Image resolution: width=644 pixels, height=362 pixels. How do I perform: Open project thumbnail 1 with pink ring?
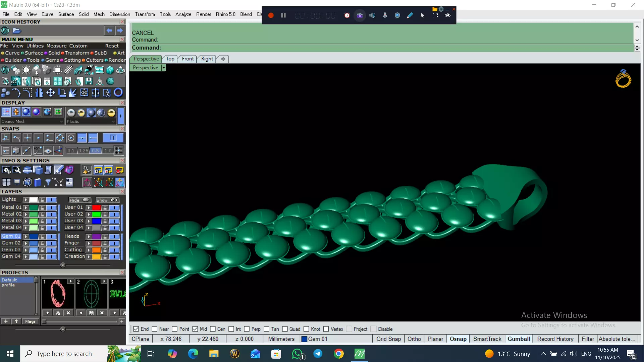[58, 294]
